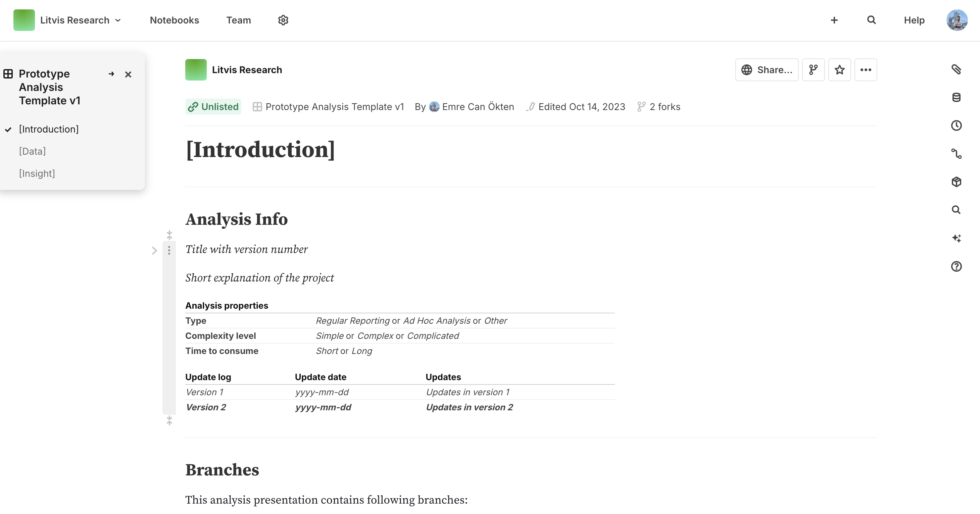980x514 pixels.
Task: Create new notebook with plus icon
Action: pos(834,20)
